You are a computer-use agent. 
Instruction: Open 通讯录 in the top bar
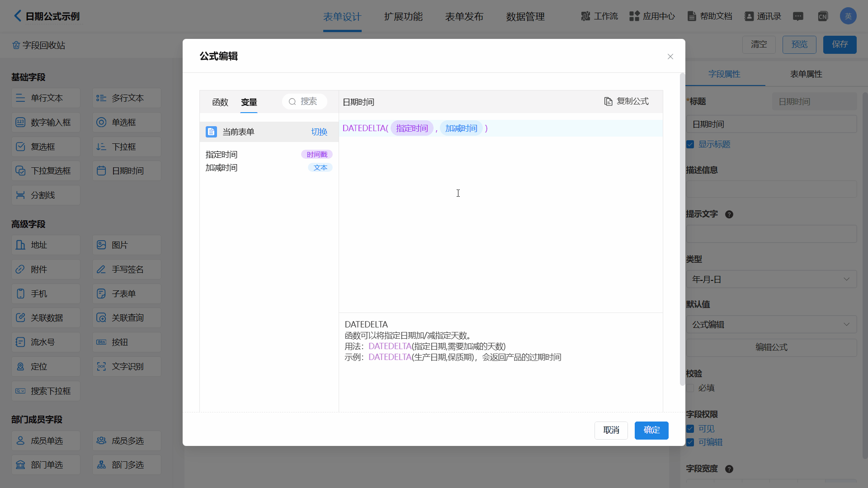763,16
